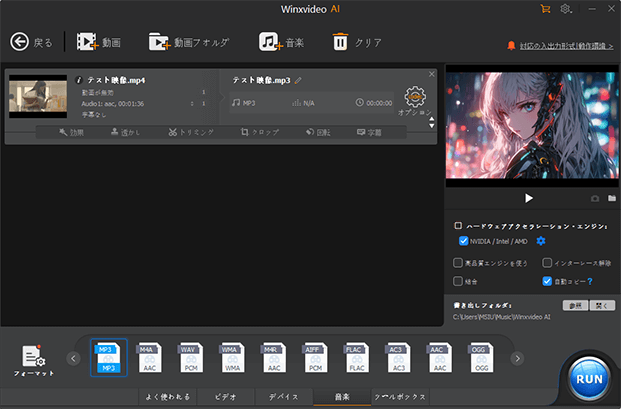Click the anime preview image
The height and width of the screenshot is (409, 621).
tap(532, 126)
